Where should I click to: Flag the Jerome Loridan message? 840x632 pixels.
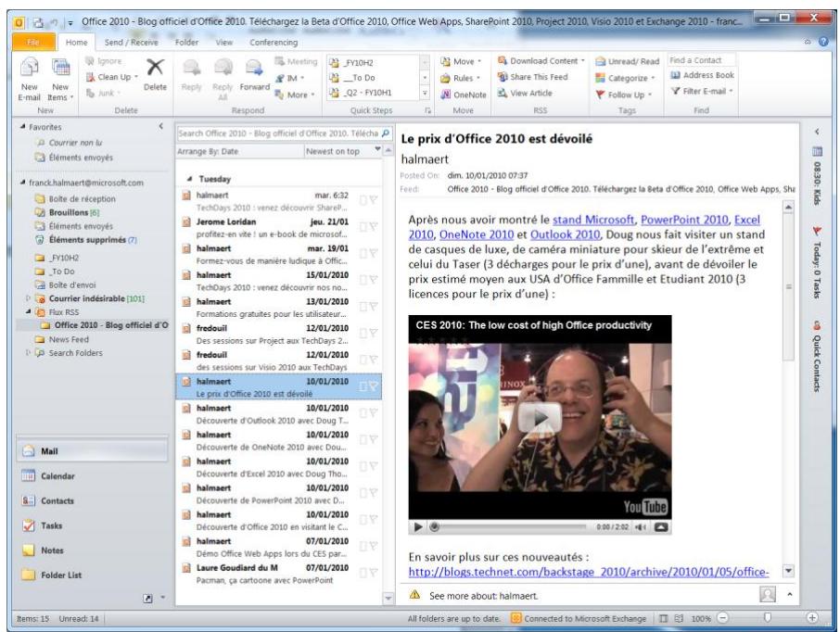[374, 226]
